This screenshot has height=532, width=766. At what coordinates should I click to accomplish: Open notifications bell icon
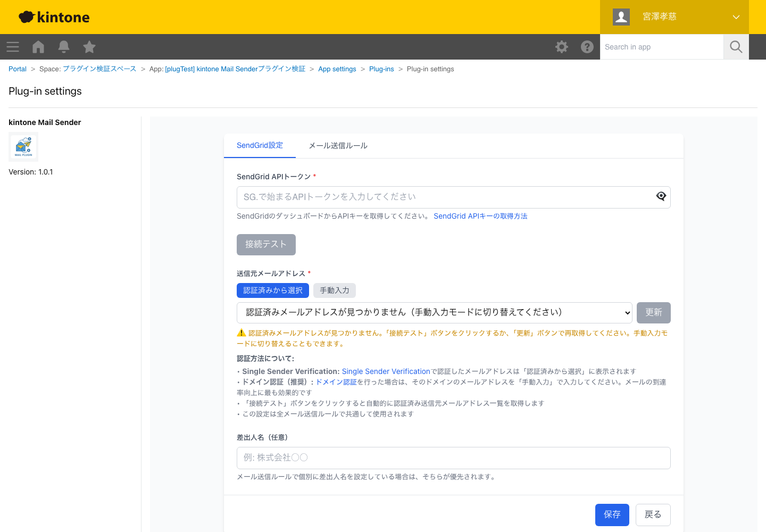click(x=64, y=47)
